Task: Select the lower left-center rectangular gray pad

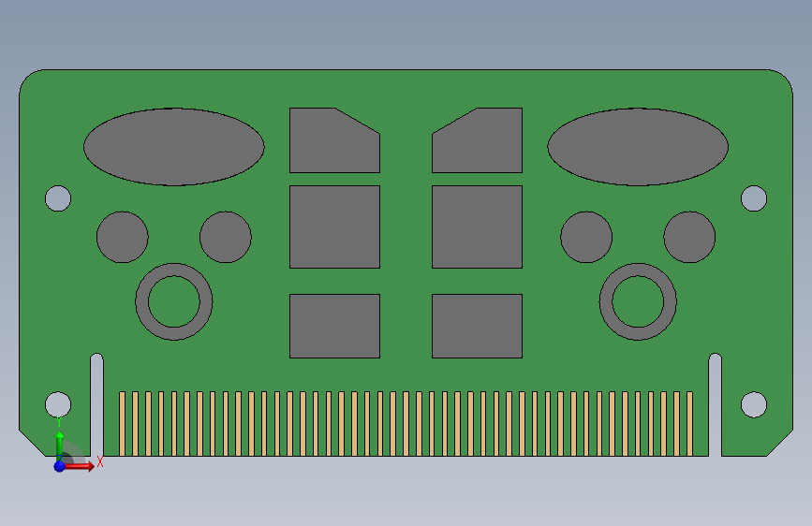Action: [334, 326]
